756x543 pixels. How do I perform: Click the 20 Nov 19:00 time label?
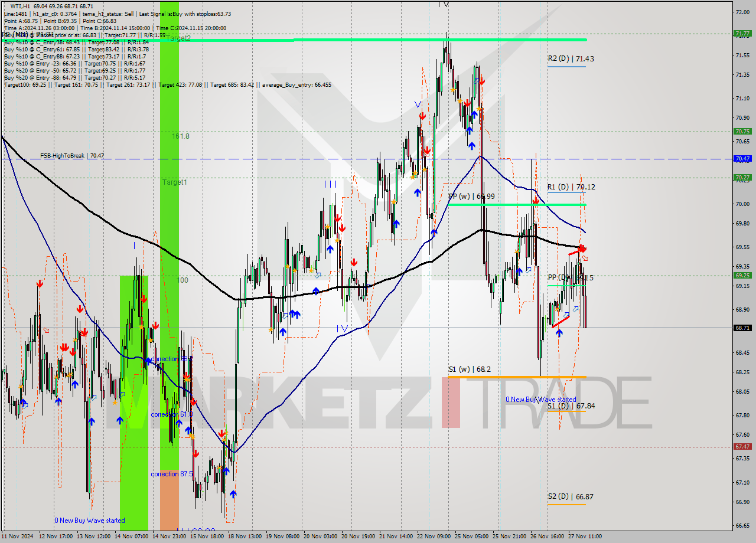click(x=359, y=537)
